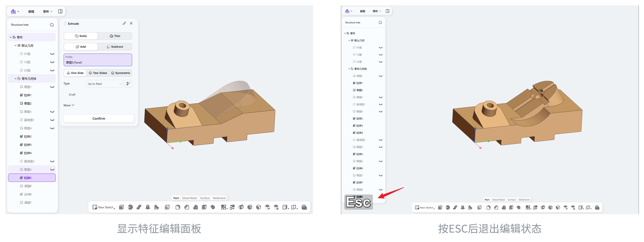Show the ZX面 plane in left tree
Screen dimensions: 644x242
(52, 71)
